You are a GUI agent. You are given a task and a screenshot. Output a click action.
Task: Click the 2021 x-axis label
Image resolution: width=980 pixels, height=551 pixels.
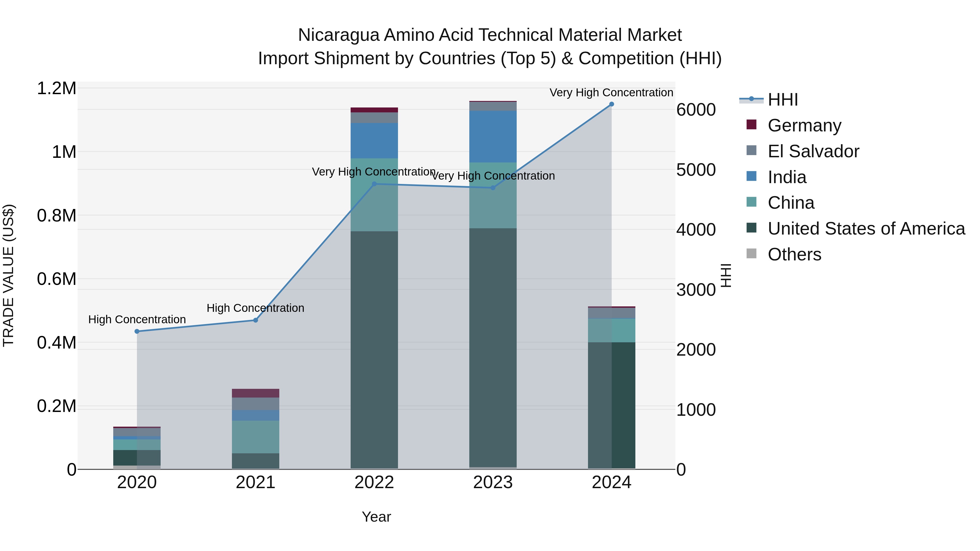click(256, 482)
